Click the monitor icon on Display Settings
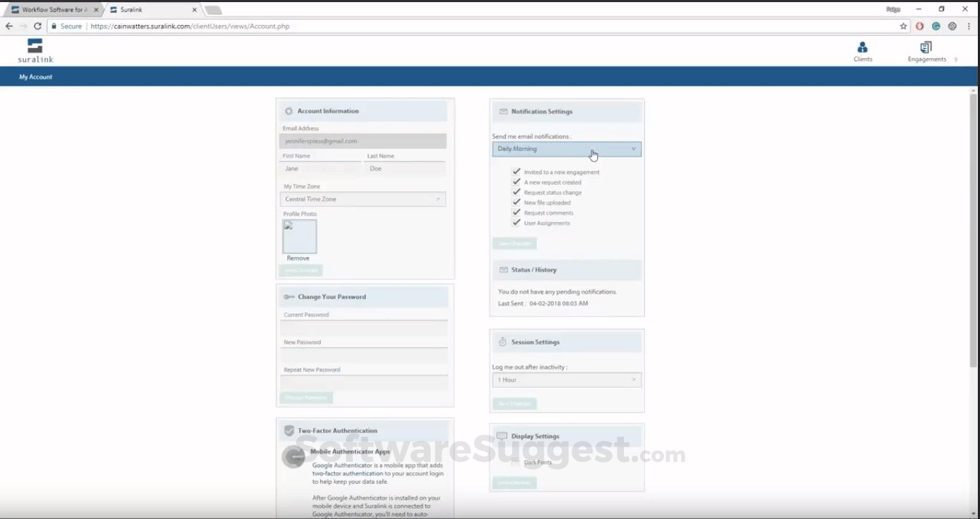The width and height of the screenshot is (980, 519). click(x=504, y=435)
